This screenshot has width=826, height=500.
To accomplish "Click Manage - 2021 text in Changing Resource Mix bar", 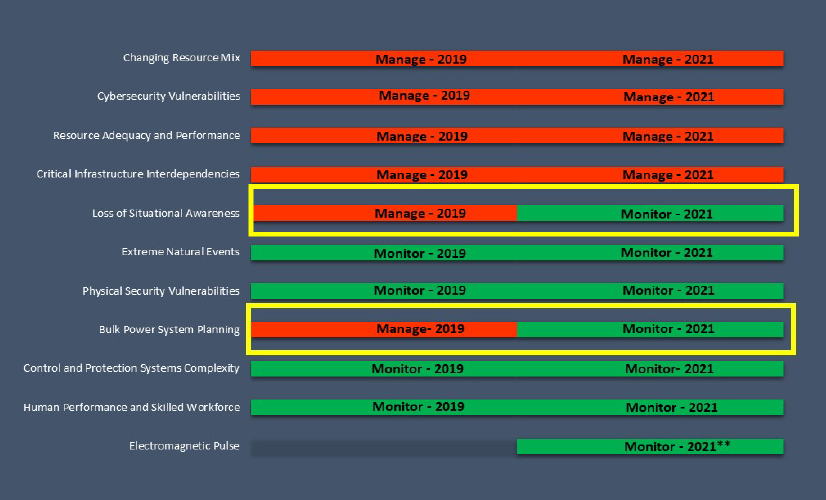I will [x=668, y=59].
